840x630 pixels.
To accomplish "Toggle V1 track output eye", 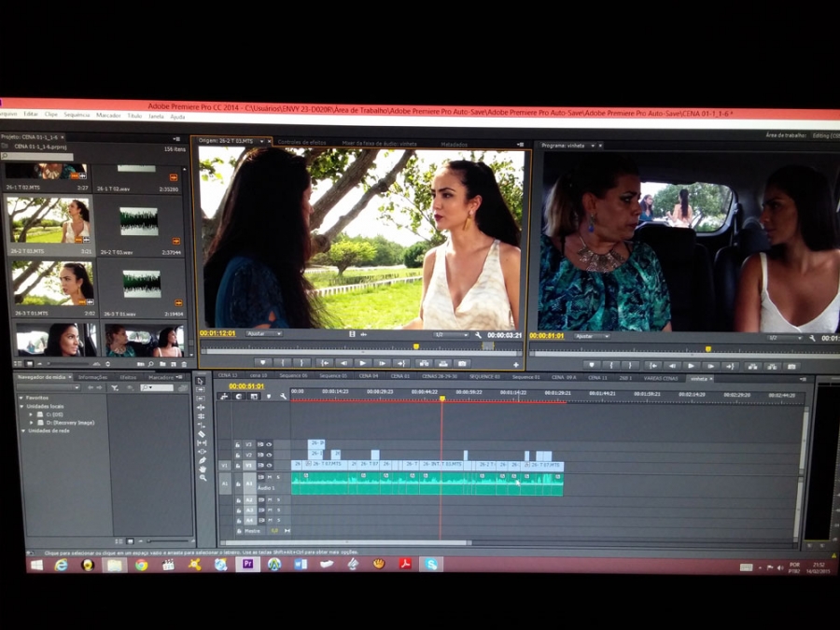I will [269, 466].
